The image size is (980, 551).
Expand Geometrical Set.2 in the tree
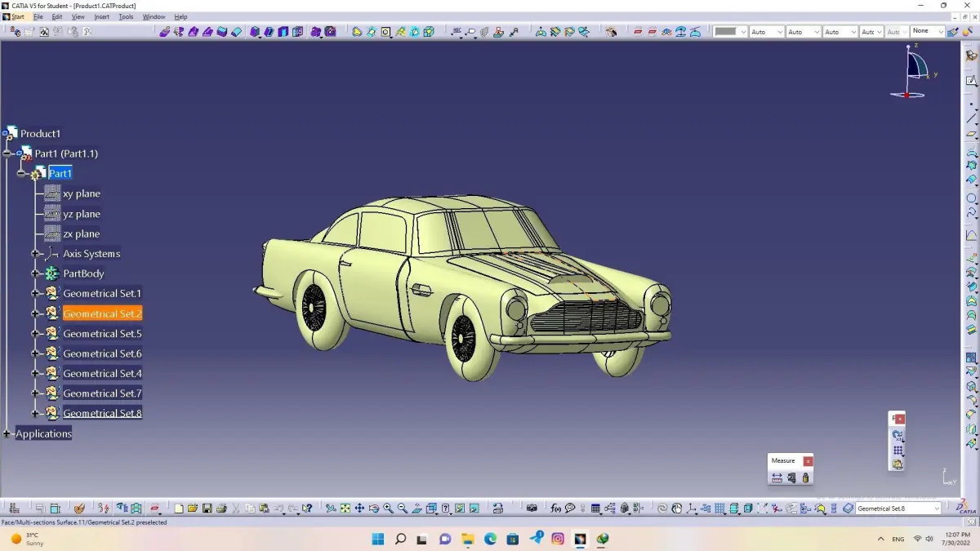35,313
